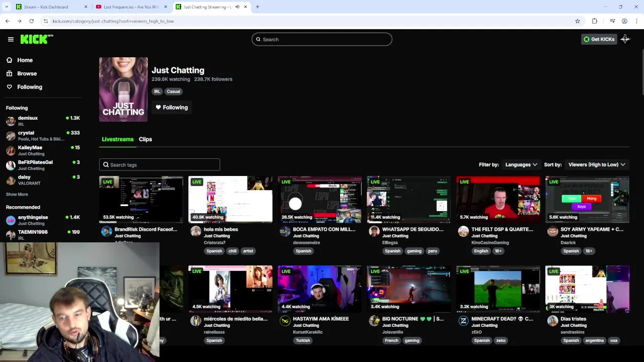Close the Just Chatting Streaming browser tab
Viewport: 644px width, 362px height.
coord(246,7)
